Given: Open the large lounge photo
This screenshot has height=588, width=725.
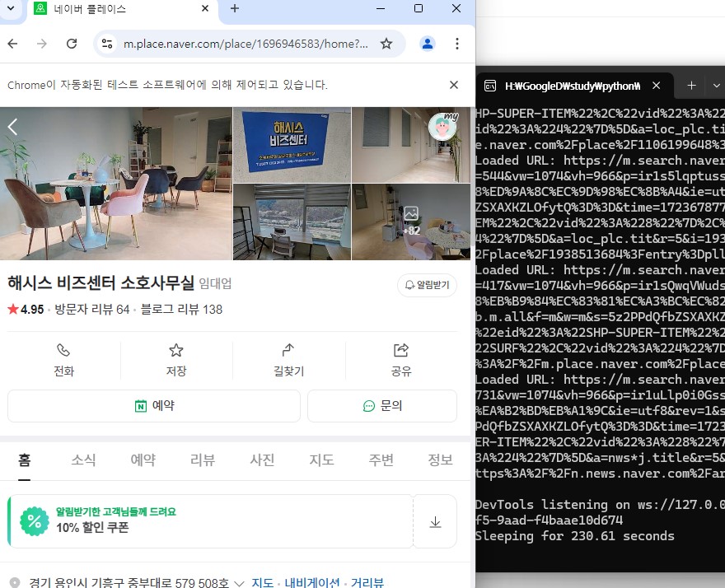Looking at the screenshot, I should click(116, 184).
